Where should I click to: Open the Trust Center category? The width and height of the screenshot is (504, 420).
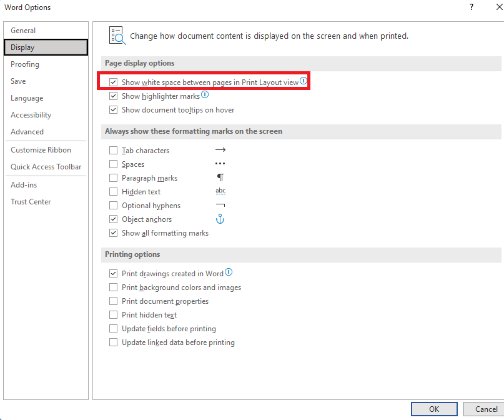(x=46, y=202)
